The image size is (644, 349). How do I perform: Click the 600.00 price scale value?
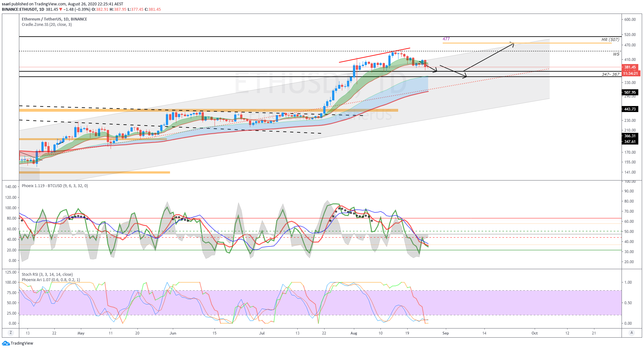(x=630, y=19)
